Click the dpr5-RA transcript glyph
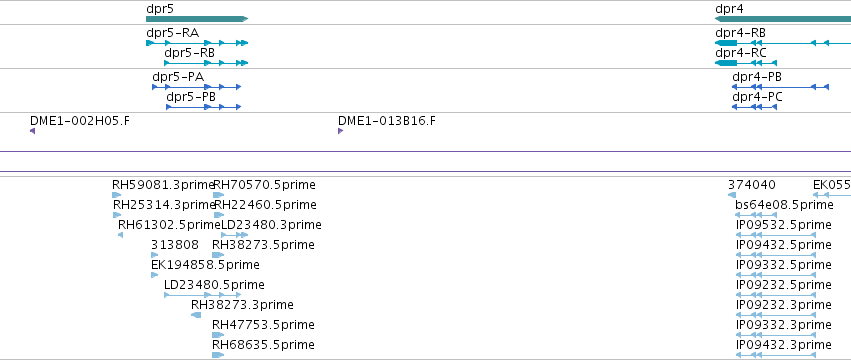 point(197,43)
